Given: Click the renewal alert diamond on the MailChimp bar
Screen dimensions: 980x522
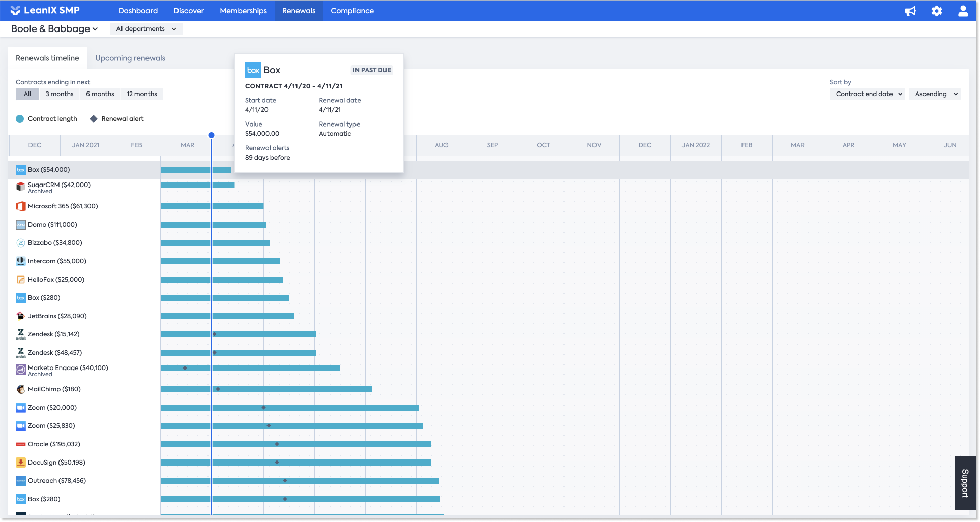Looking at the screenshot, I should [x=218, y=389].
